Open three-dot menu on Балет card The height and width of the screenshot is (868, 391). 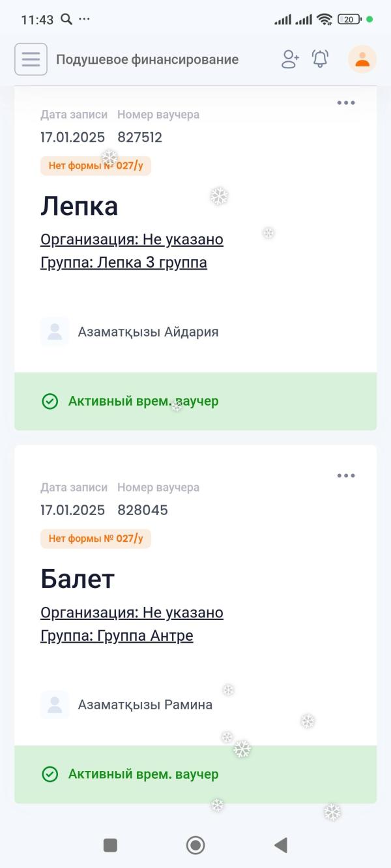click(x=346, y=475)
